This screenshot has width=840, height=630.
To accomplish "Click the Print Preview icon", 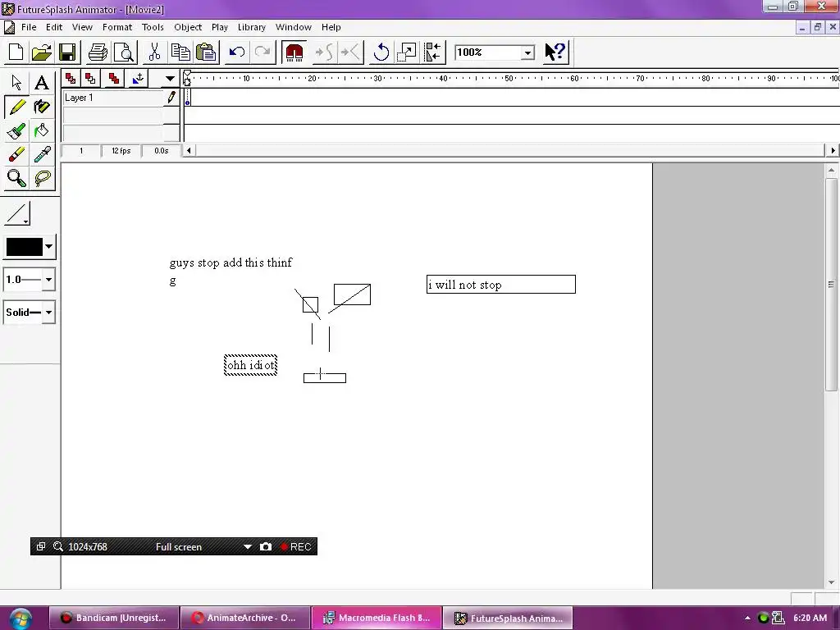I will coord(124,52).
